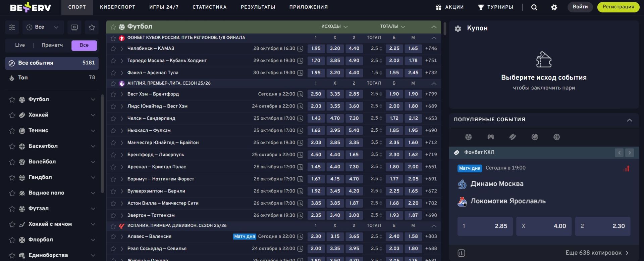Go to the Киберспорт tab
The height and width of the screenshot is (261, 644).
tap(117, 7)
